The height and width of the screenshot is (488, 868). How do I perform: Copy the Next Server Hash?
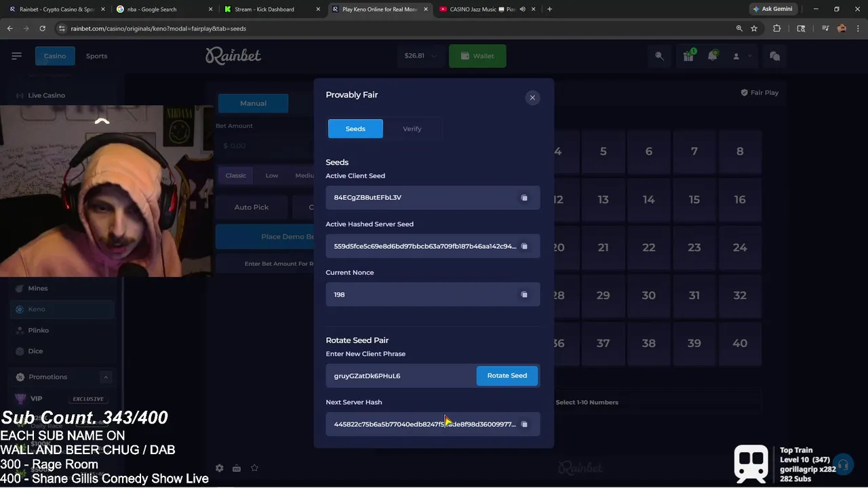pyautogui.click(x=524, y=424)
